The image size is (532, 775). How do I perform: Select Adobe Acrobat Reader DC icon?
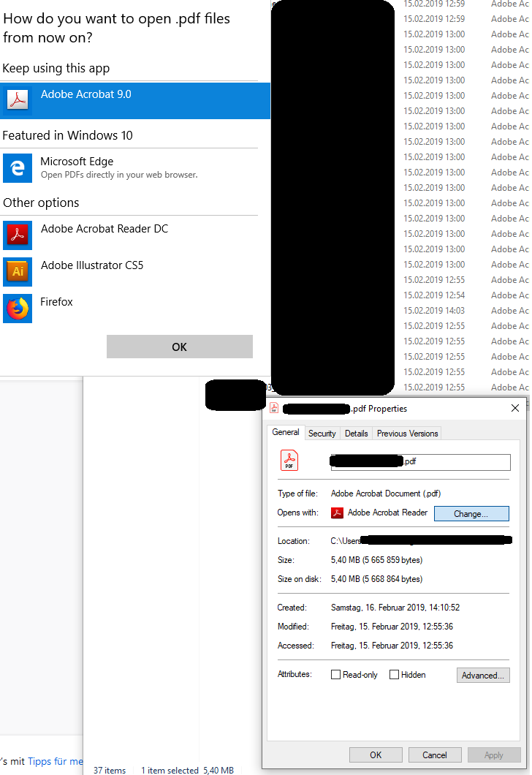click(x=18, y=235)
